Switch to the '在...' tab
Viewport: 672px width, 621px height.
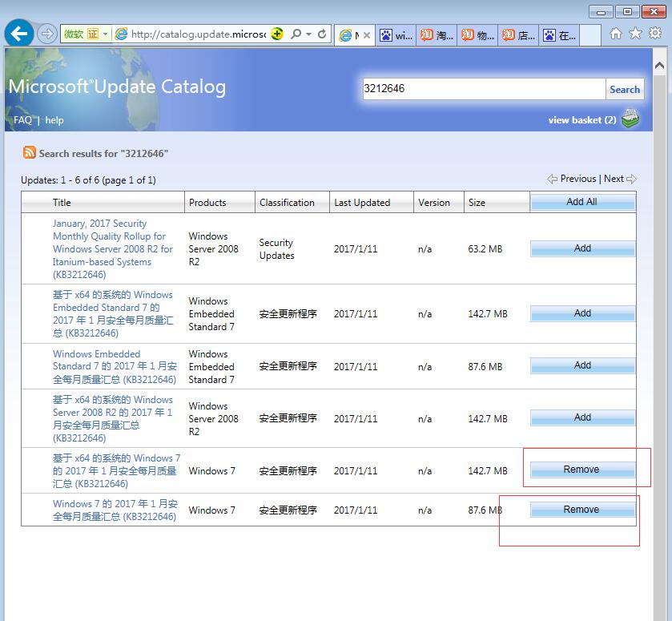[x=559, y=35]
